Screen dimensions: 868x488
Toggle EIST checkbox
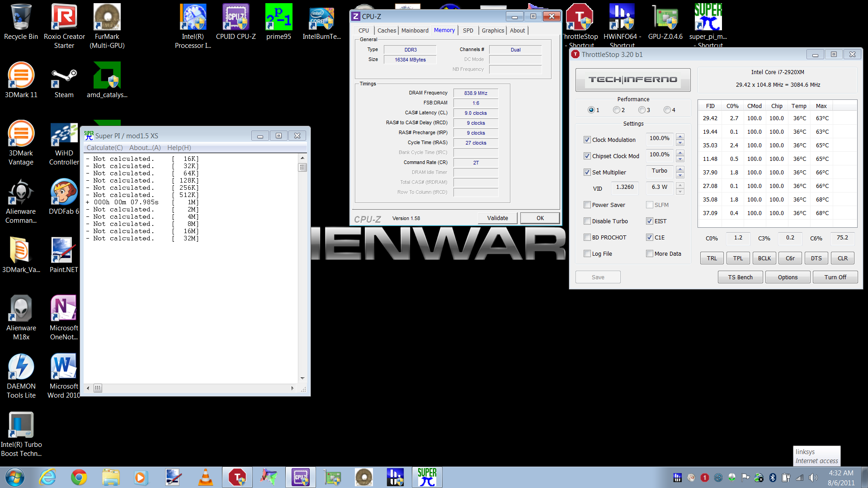coord(649,221)
